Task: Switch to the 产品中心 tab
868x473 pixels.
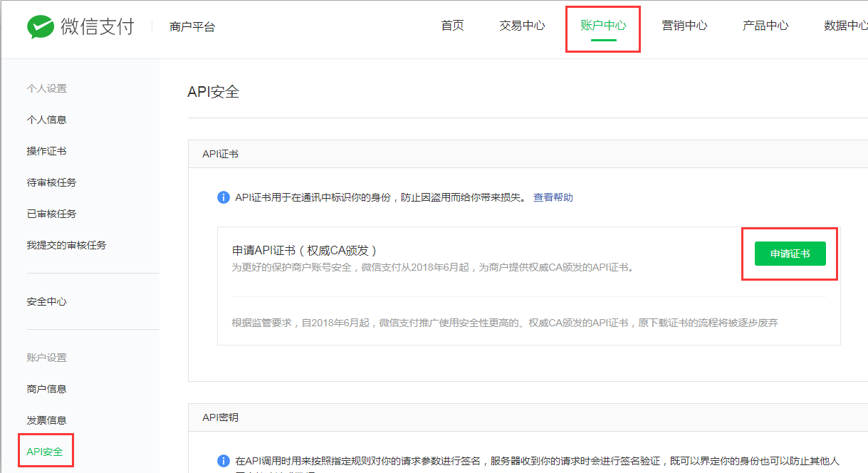Action: 765,26
